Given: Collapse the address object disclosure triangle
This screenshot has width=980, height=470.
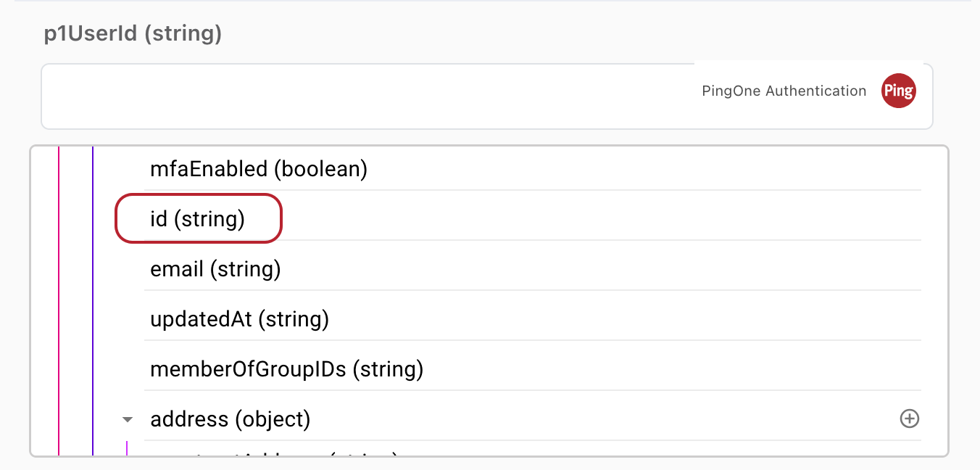Looking at the screenshot, I should pyautogui.click(x=128, y=419).
